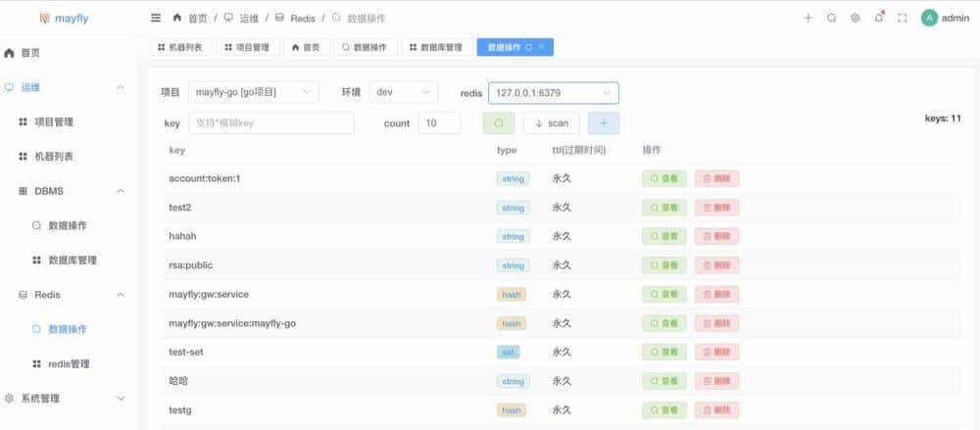Viewport: 980px width, 430px height.
Task: View the testg key
Action: [663, 410]
